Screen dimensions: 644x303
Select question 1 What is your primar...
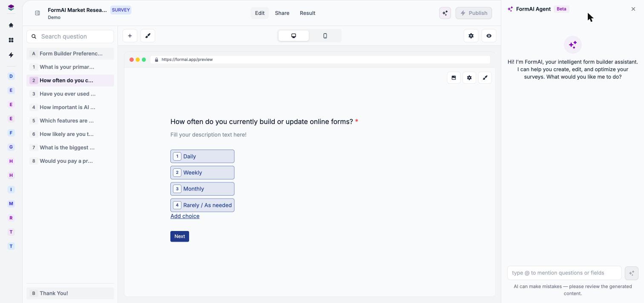point(70,67)
